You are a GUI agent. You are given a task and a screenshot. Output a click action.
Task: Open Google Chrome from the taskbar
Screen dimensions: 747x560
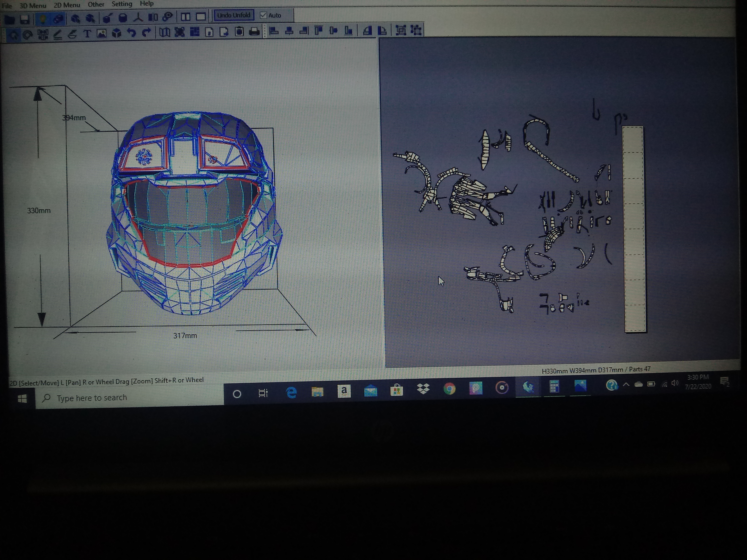(449, 389)
